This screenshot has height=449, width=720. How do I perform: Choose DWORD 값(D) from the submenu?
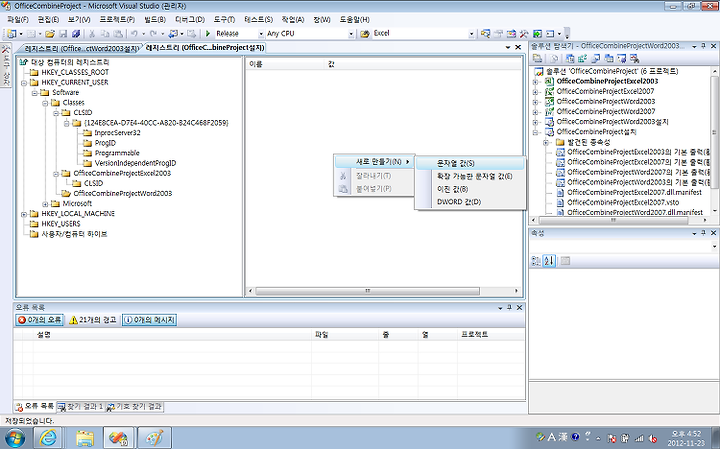tap(470, 202)
